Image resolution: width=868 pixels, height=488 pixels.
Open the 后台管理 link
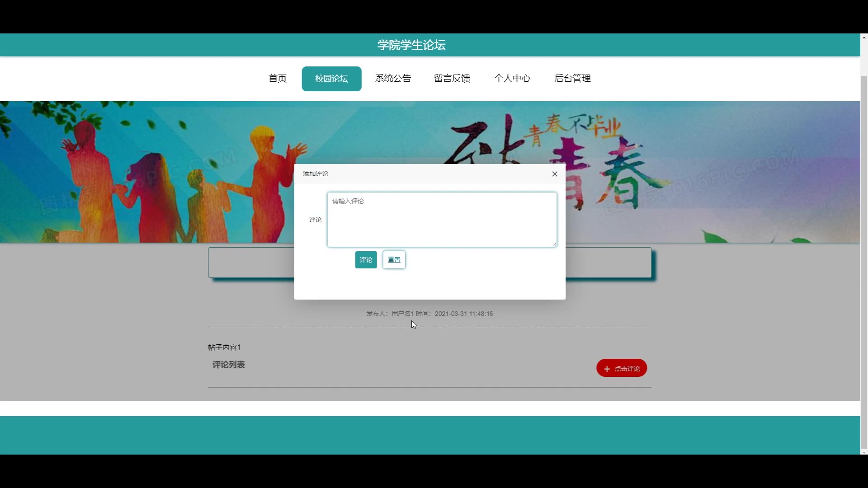pyautogui.click(x=572, y=79)
